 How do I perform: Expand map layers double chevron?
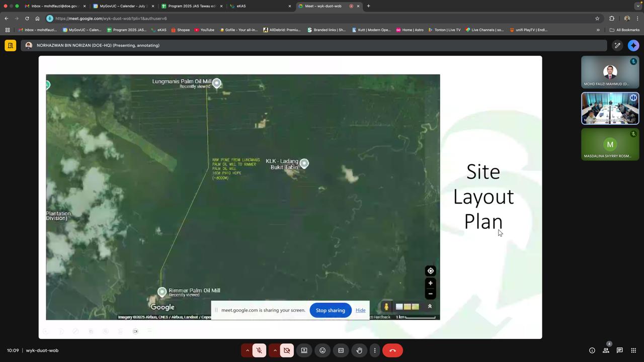pos(430,306)
